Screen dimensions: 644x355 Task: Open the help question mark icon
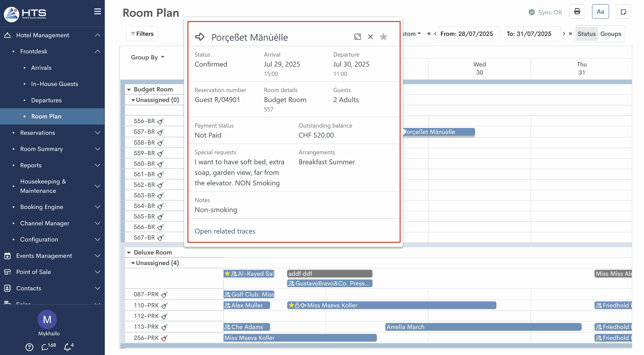30,347
